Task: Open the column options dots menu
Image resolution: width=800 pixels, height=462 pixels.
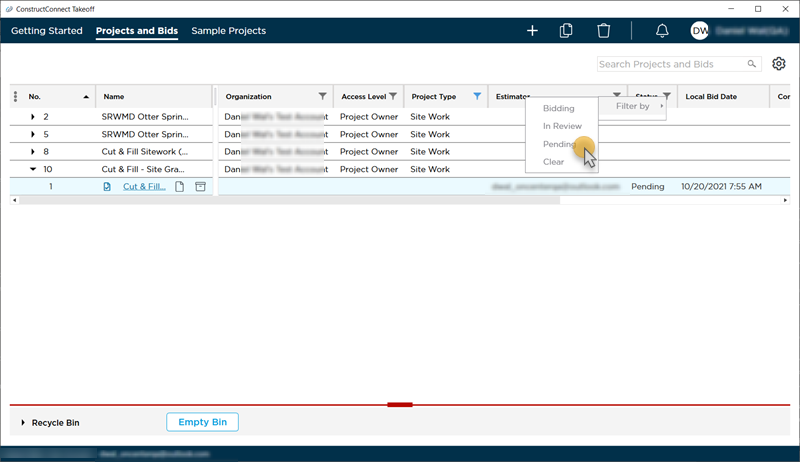Action: (x=15, y=96)
